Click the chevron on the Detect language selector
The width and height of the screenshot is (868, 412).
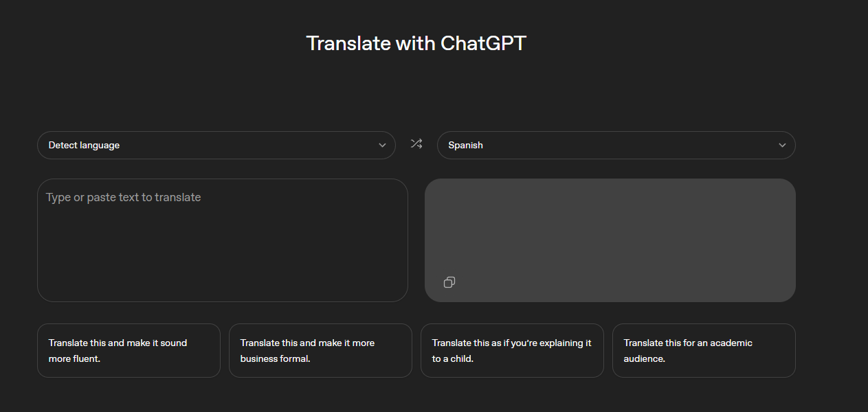click(382, 145)
